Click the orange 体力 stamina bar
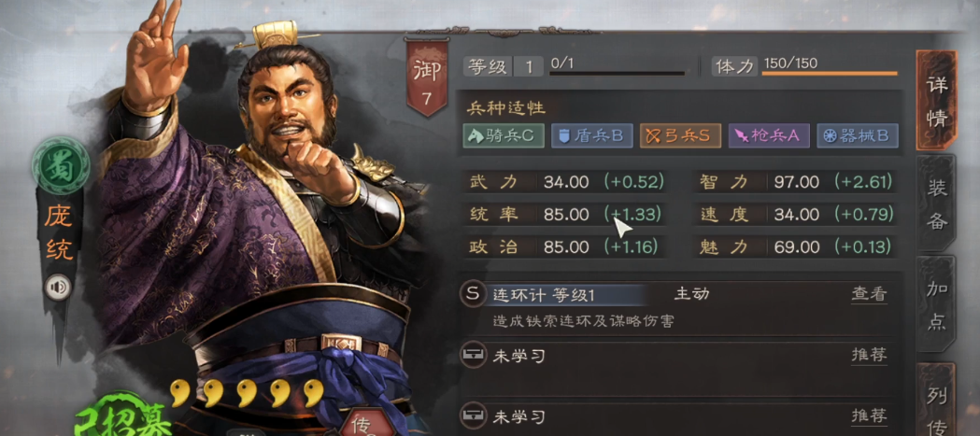Image resolution: width=980 pixels, height=436 pixels. click(830, 74)
